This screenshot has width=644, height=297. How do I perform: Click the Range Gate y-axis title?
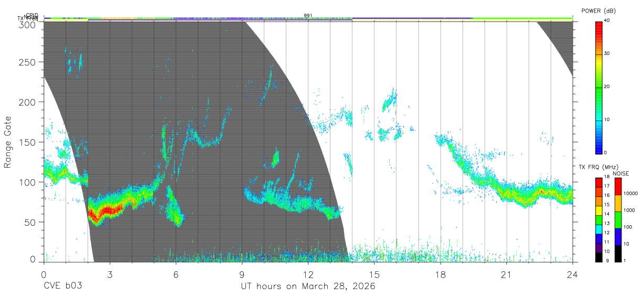[x=8, y=141]
